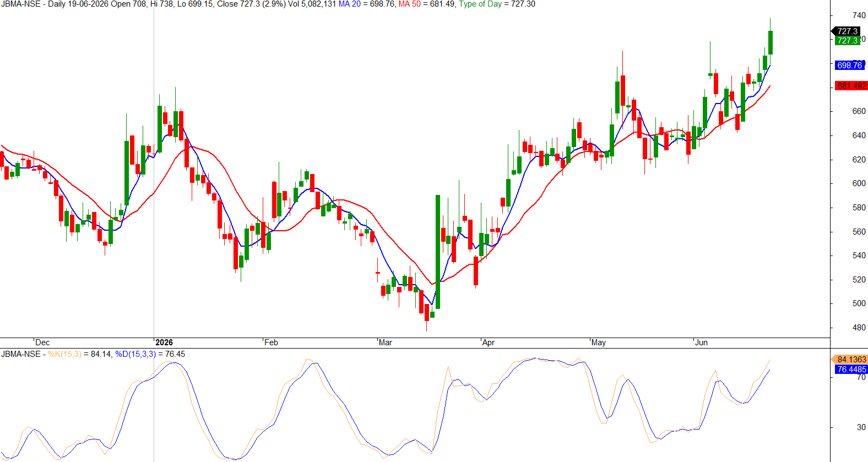The height and width of the screenshot is (462, 868).
Task: Click the 30 level on the stochastic axis
Action: (x=861, y=427)
